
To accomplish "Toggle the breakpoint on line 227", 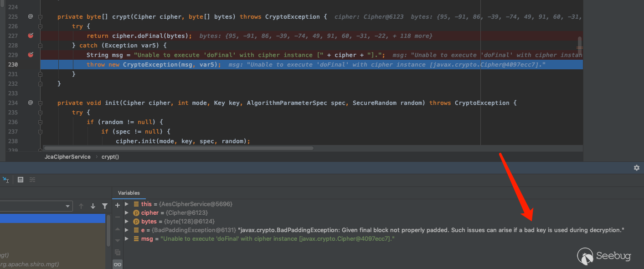I will pos(31,36).
